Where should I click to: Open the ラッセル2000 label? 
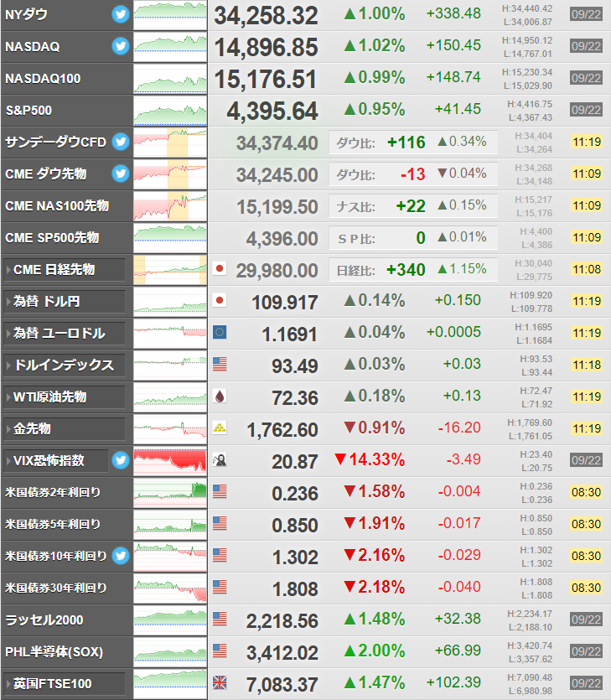(x=44, y=620)
